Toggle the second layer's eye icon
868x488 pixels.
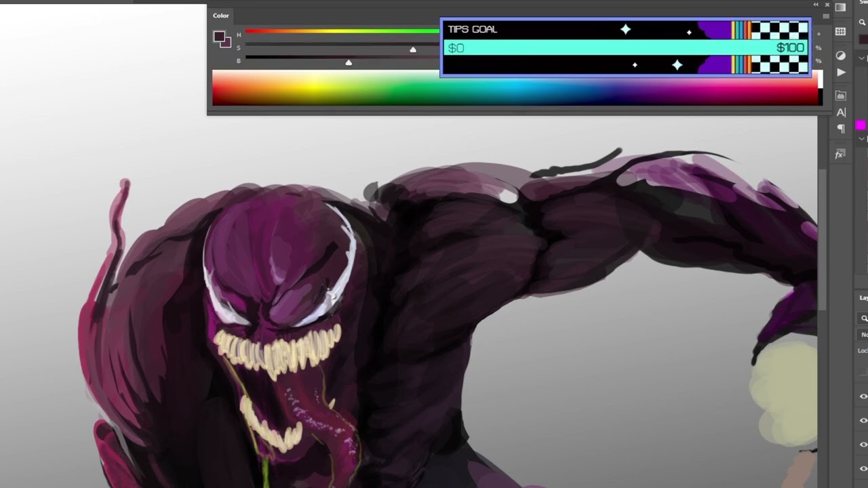coord(863,420)
